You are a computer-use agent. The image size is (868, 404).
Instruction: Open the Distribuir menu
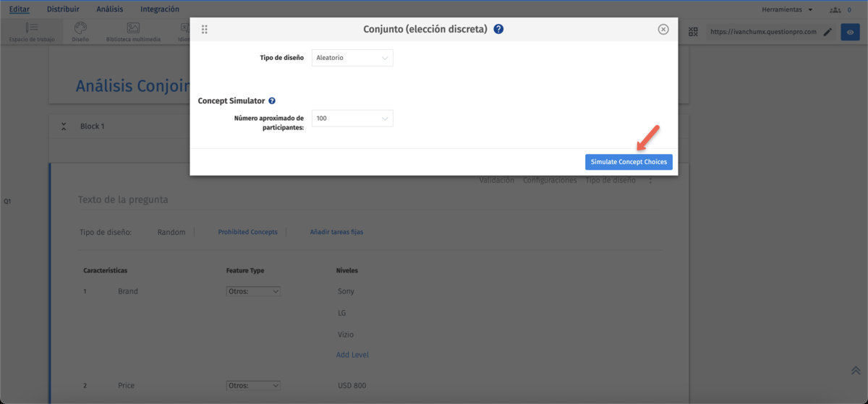(x=63, y=9)
